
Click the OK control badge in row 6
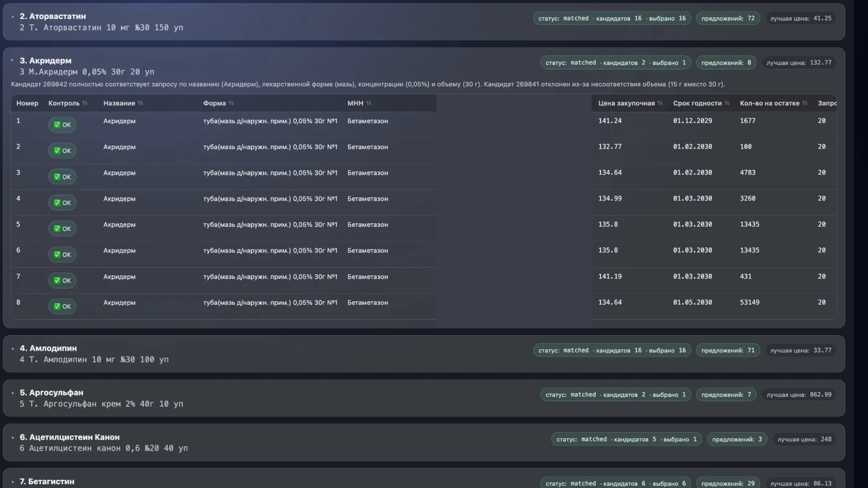pyautogui.click(x=62, y=255)
